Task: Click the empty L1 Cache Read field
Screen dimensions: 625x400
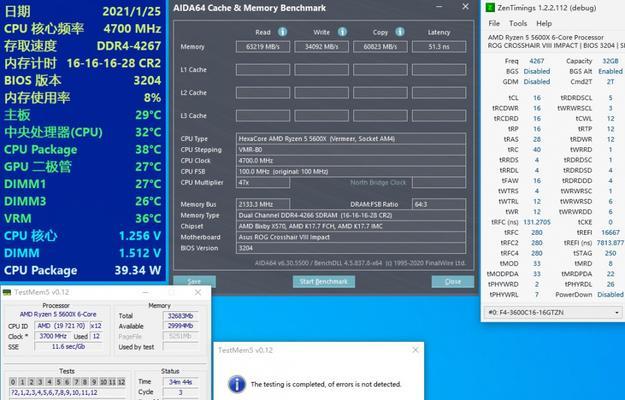Action: coord(263,70)
